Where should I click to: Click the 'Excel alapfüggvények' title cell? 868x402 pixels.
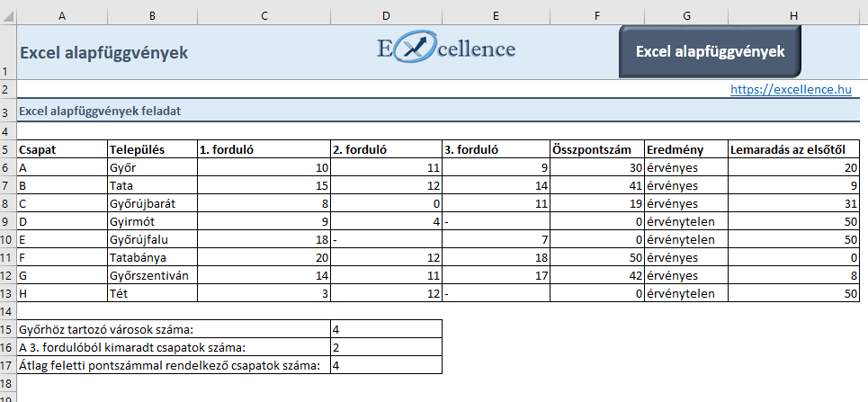click(x=103, y=53)
